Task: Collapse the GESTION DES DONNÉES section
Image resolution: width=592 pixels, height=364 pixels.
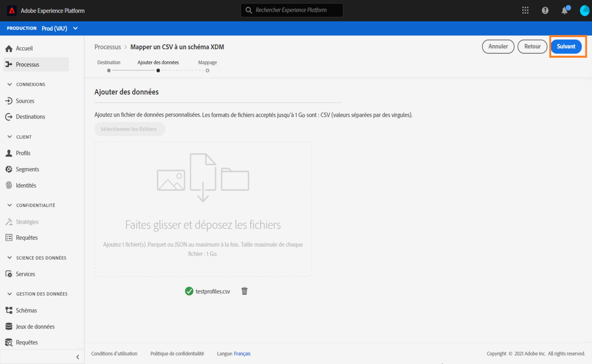Action: point(10,294)
